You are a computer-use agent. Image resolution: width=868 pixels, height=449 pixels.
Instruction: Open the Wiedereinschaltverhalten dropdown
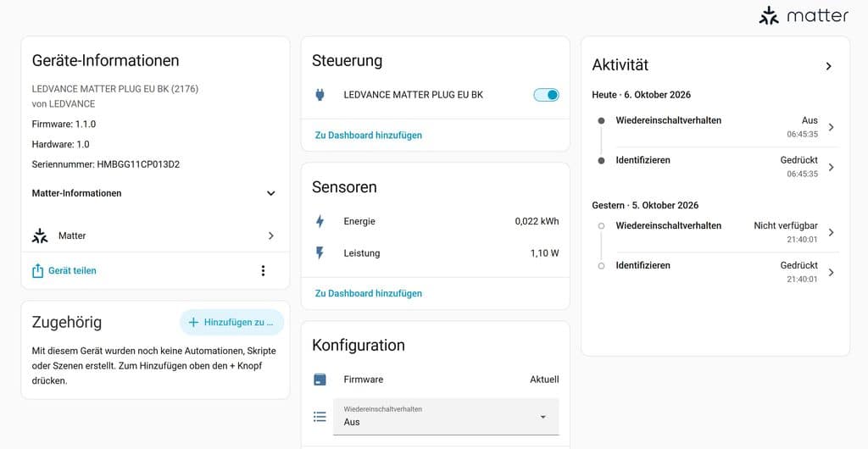(x=446, y=416)
